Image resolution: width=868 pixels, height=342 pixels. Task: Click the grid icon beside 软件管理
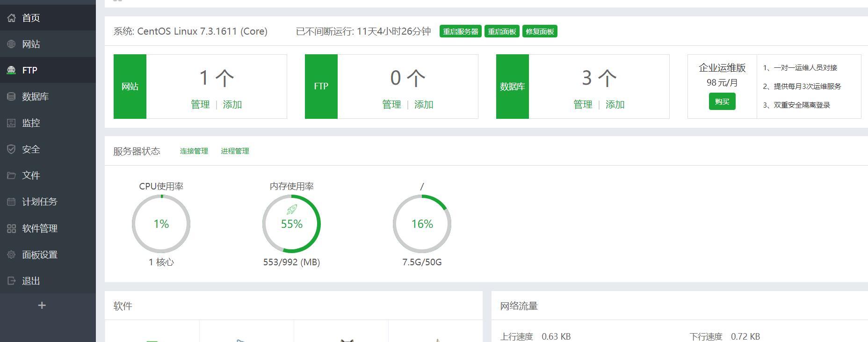pos(12,228)
